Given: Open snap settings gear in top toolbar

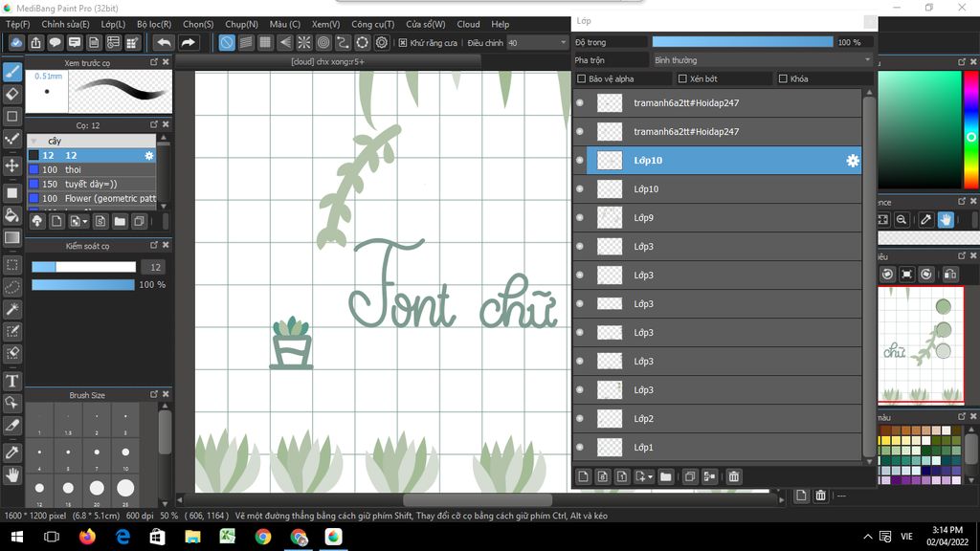Looking at the screenshot, I should [382, 42].
